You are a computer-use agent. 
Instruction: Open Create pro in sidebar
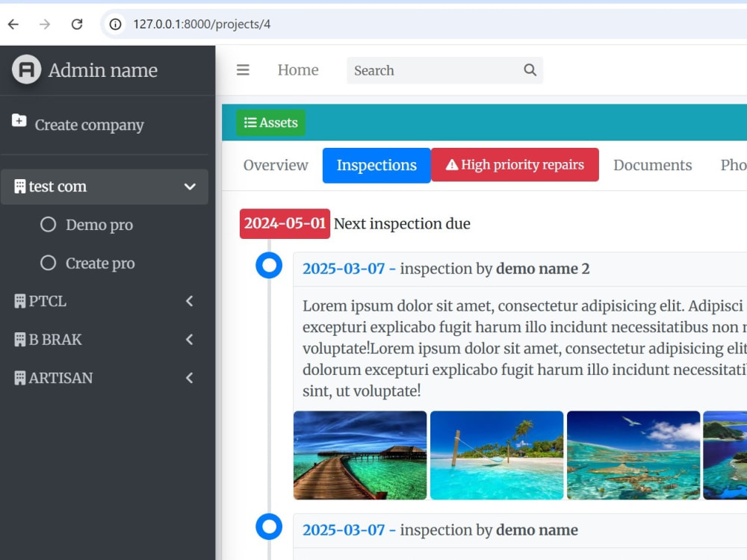(x=100, y=264)
